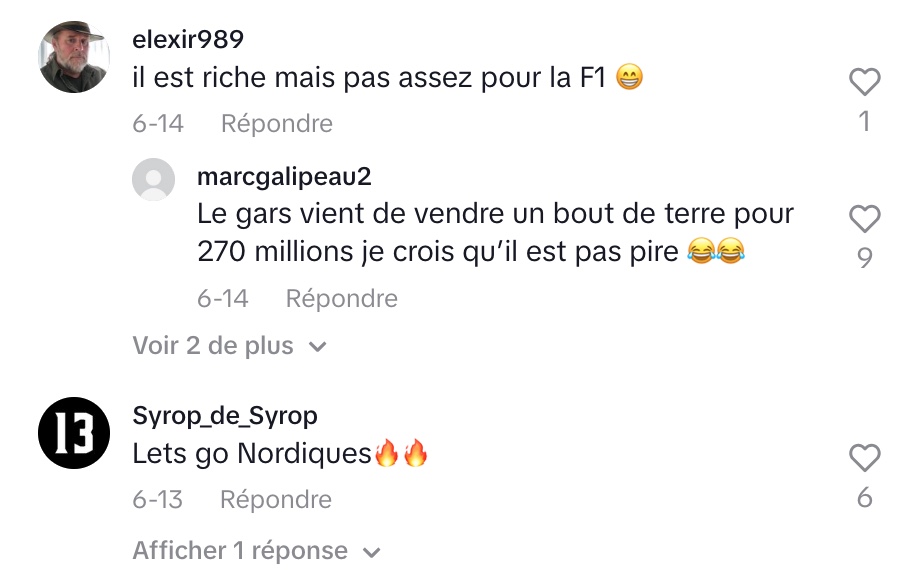Like the "Lets go Nordiques" comment
The image size is (912, 580).
pos(864,457)
